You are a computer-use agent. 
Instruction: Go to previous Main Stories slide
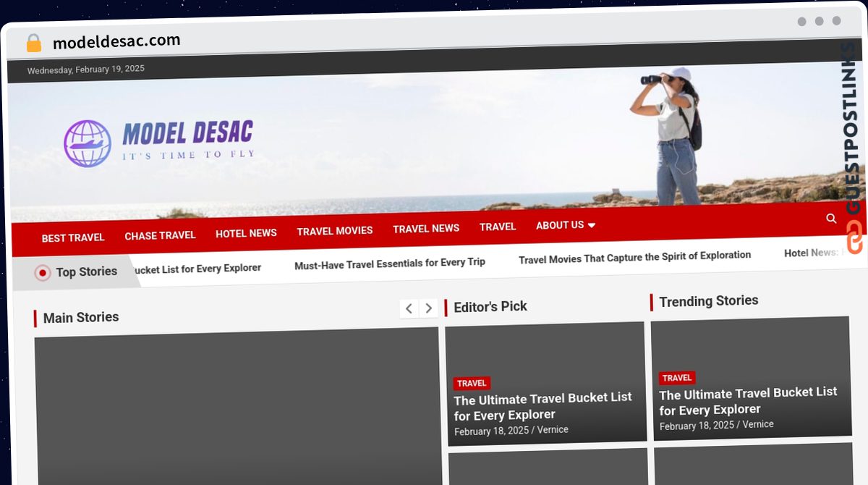(409, 308)
